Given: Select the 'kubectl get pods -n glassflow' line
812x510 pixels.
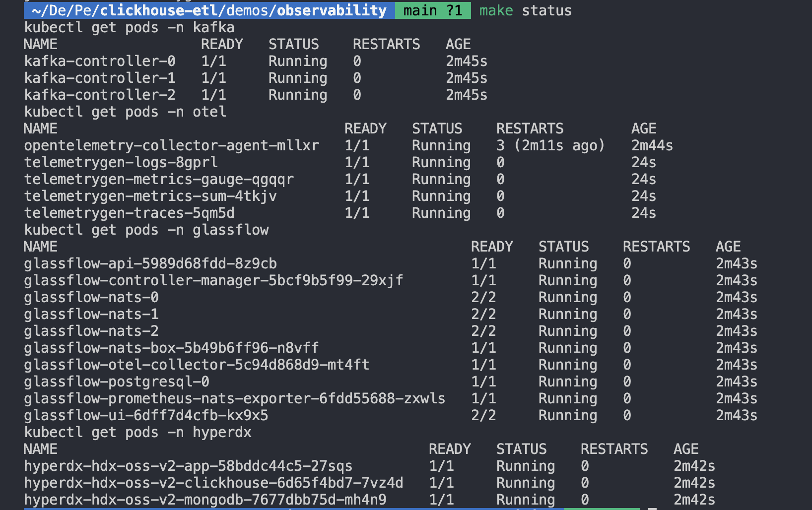Looking at the screenshot, I should [x=146, y=230].
